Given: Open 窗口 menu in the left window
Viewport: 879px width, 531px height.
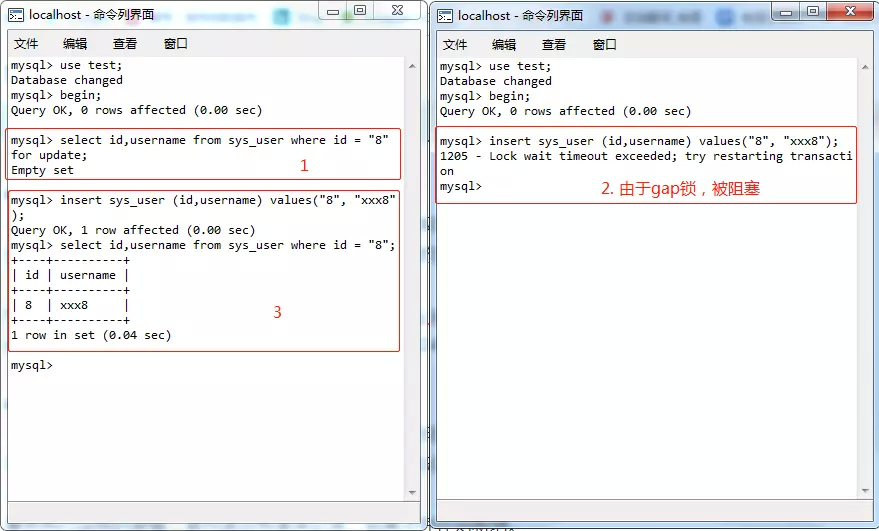Looking at the screenshot, I should [x=176, y=44].
